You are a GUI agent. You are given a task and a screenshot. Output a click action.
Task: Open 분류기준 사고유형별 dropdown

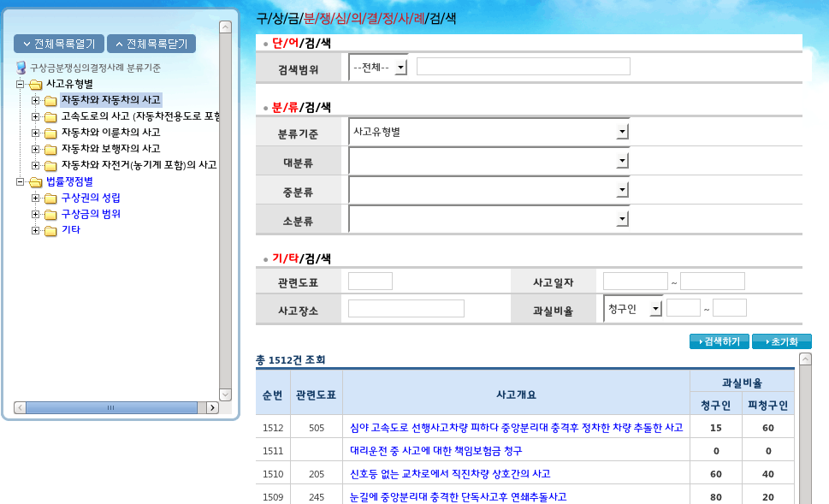pos(489,132)
